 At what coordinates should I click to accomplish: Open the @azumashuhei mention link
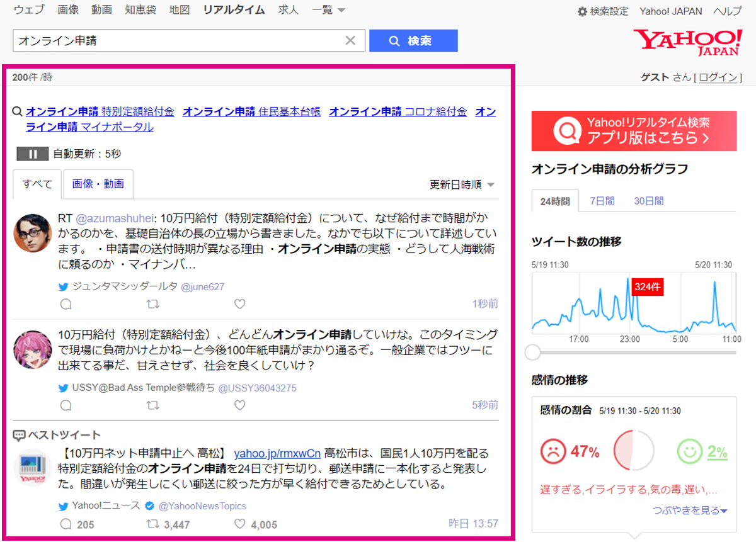(x=115, y=218)
